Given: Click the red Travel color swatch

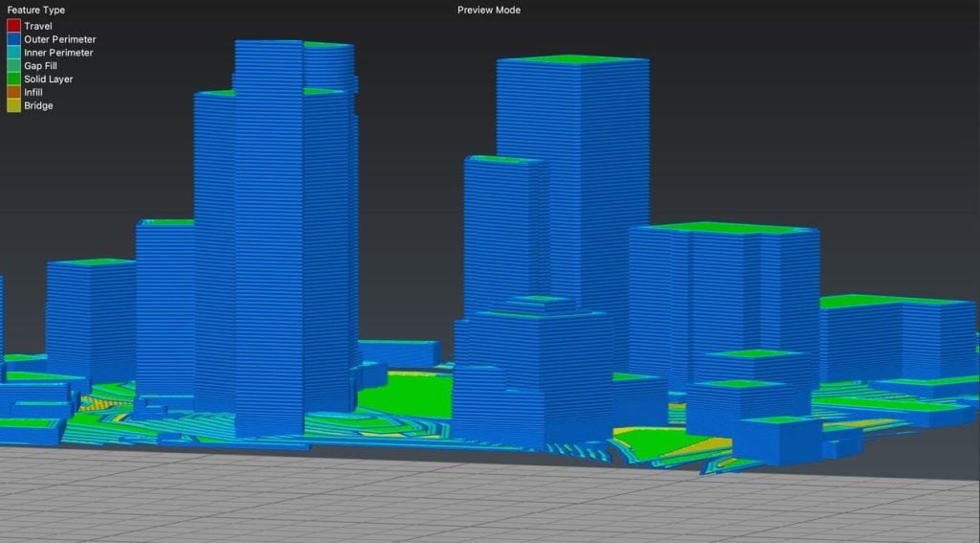Looking at the screenshot, I should click(13, 26).
